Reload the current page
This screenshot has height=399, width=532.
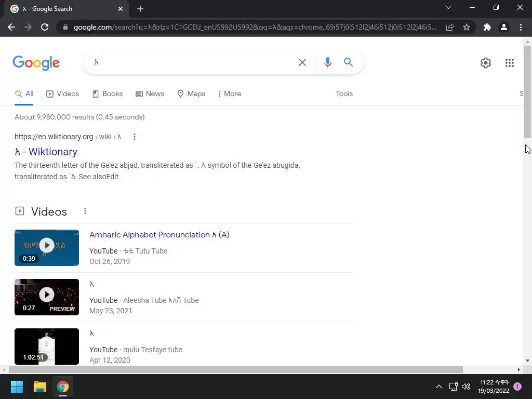coord(45,27)
